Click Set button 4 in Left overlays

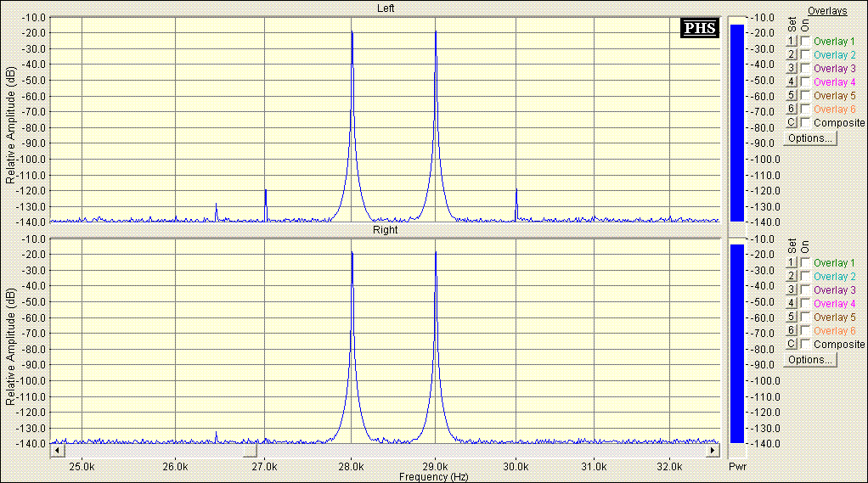coord(791,81)
